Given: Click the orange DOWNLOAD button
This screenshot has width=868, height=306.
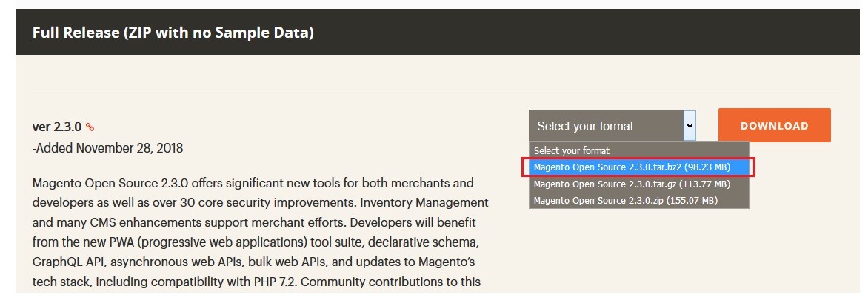Looking at the screenshot, I should coord(775,126).
